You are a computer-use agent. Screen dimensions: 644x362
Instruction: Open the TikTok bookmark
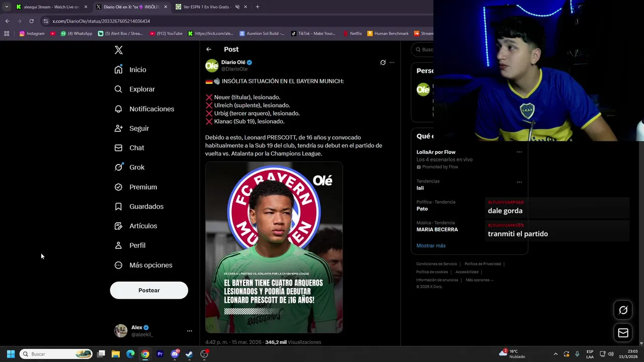click(313, 34)
